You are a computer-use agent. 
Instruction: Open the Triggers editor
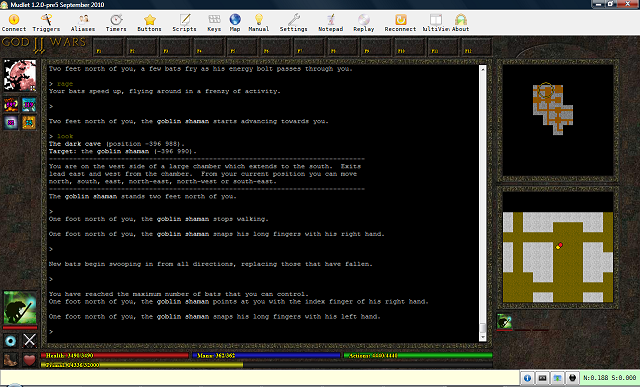click(x=46, y=23)
